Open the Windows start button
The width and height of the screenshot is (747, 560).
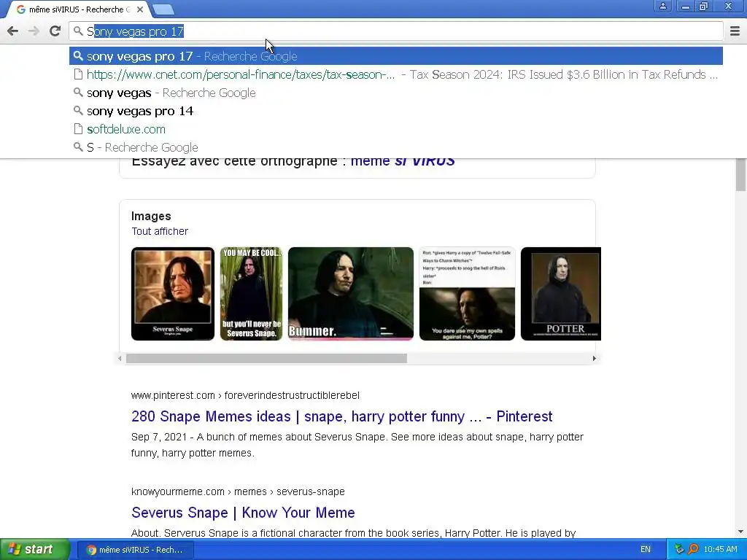coord(34,550)
